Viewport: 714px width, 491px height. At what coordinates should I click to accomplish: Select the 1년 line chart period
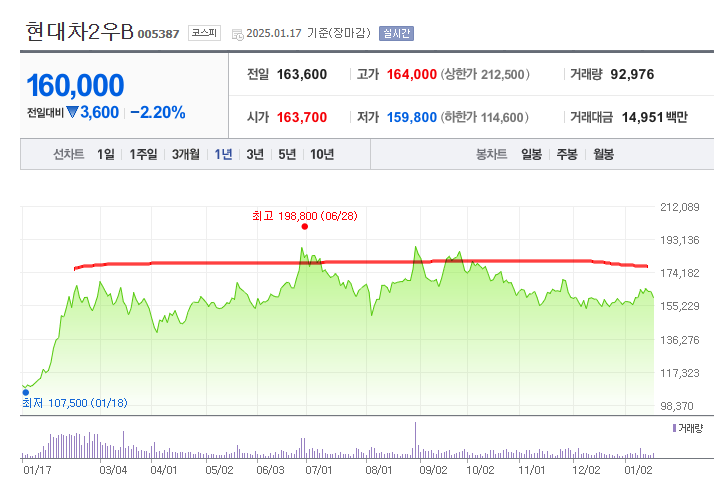(223, 154)
